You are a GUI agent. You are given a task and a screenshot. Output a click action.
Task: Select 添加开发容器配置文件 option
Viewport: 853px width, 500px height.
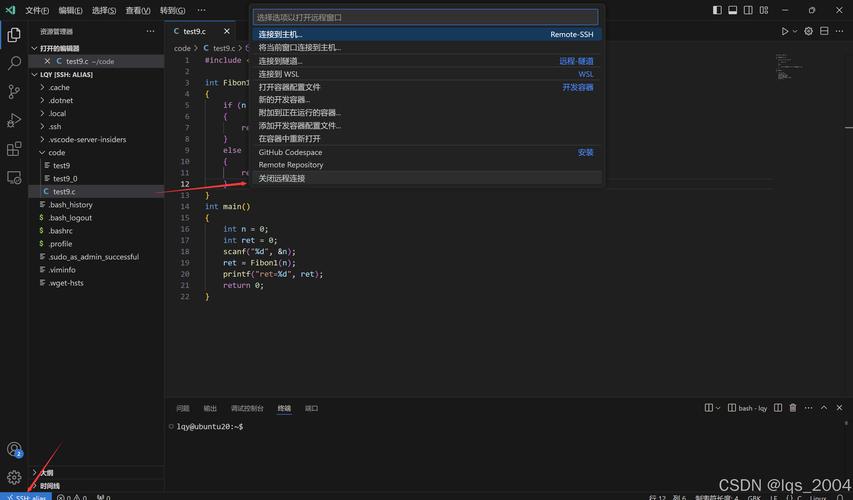tap(426, 126)
